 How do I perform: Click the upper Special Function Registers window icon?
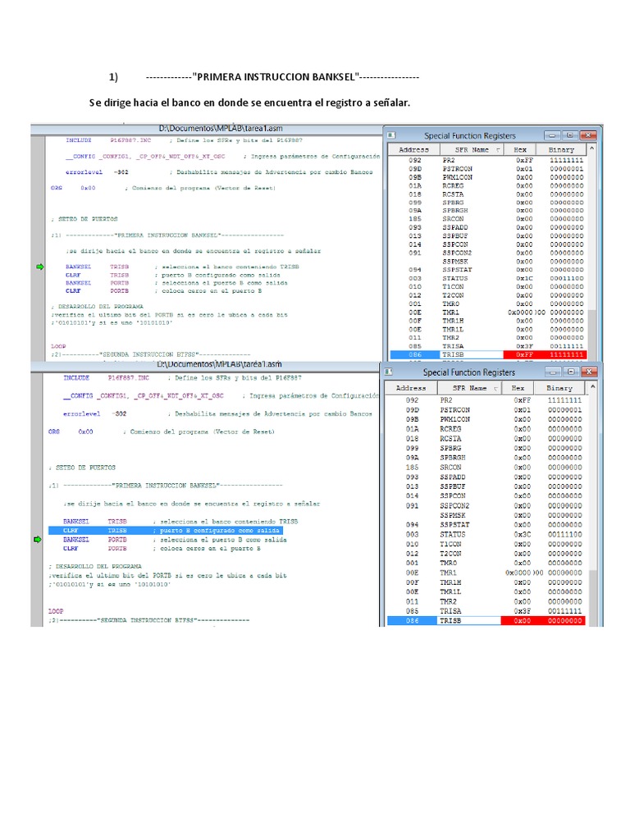tap(391, 135)
